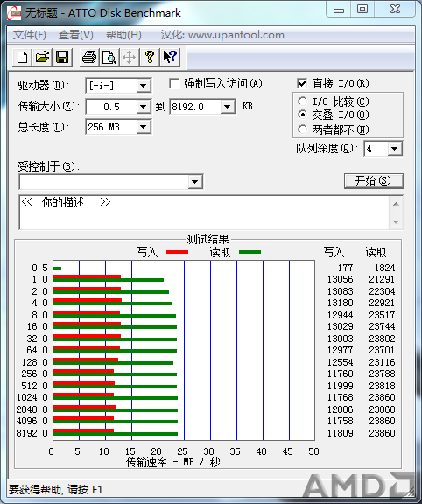Expand the 驱动器 drive dropdown
The width and height of the screenshot is (422, 504).
(143, 86)
